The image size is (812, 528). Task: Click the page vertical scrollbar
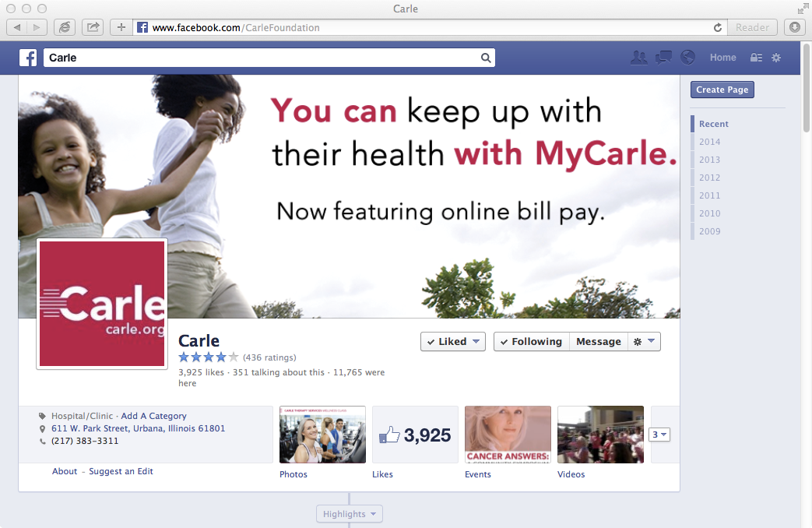[x=807, y=88]
